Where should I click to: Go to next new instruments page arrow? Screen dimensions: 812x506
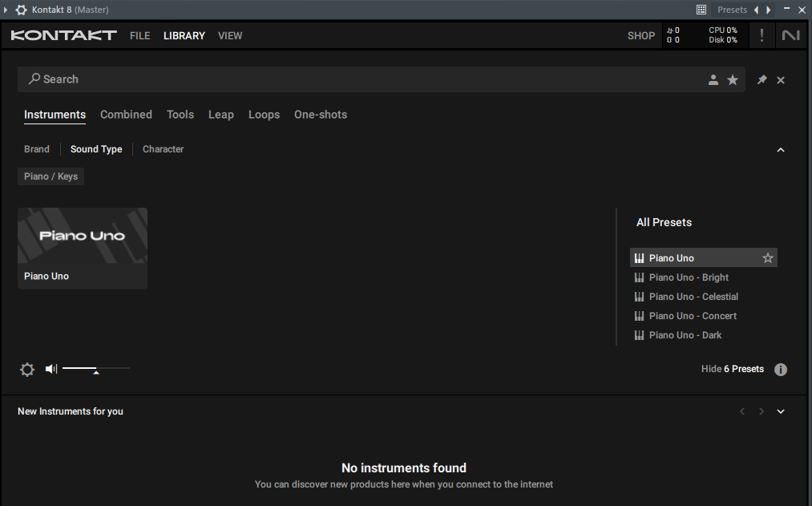762,411
